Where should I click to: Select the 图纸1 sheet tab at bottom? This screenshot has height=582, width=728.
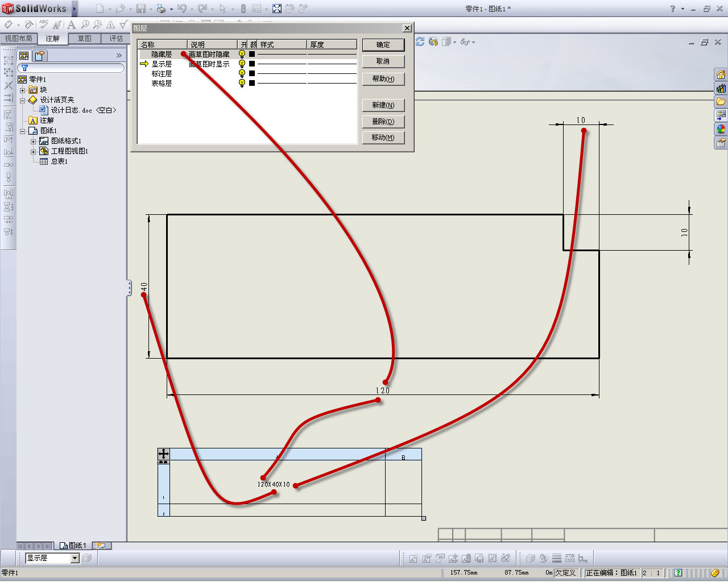(x=73, y=546)
